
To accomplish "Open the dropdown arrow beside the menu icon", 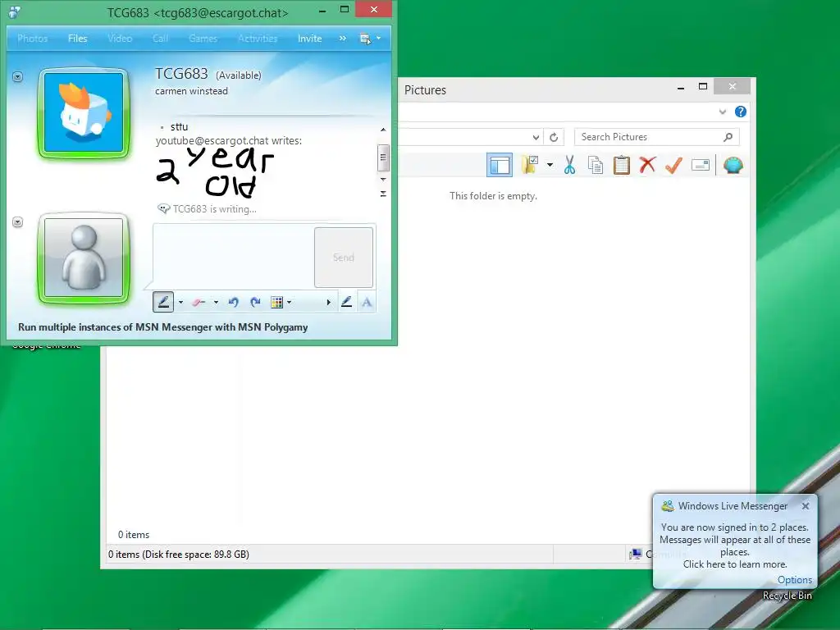I will [x=378, y=38].
